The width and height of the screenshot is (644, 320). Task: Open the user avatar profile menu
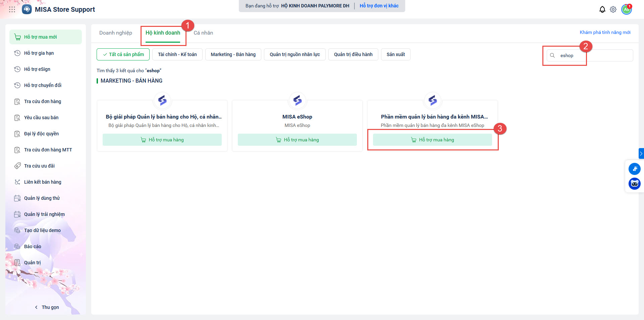coord(627,9)
